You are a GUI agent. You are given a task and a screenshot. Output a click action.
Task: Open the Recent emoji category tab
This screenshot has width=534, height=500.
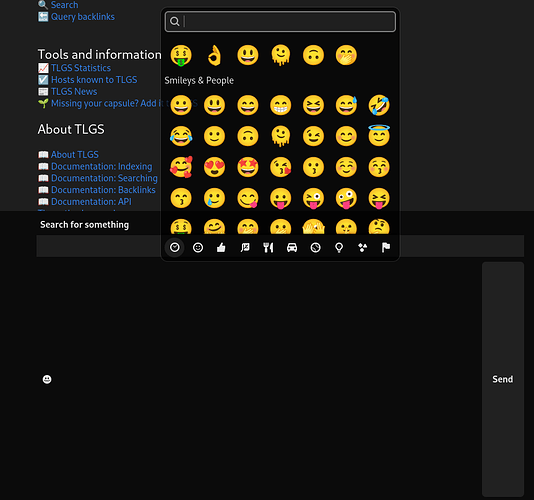(x=175, y=248)
